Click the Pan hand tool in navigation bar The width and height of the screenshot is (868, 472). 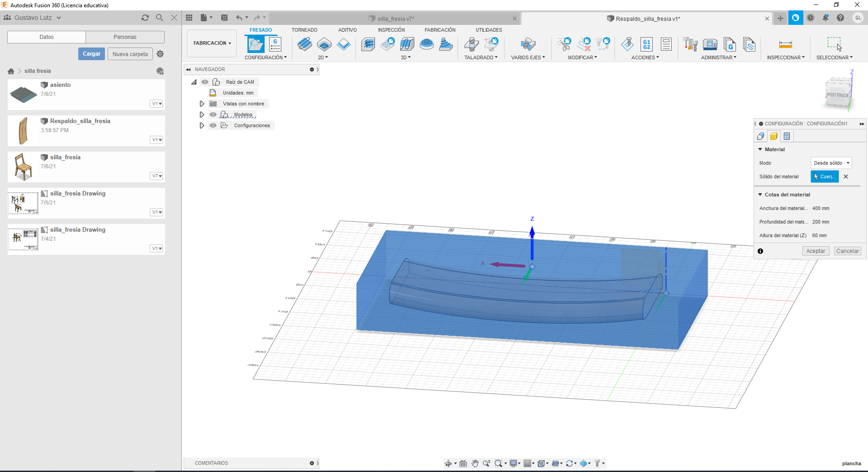pyautogui.click(x=474, y=463)
